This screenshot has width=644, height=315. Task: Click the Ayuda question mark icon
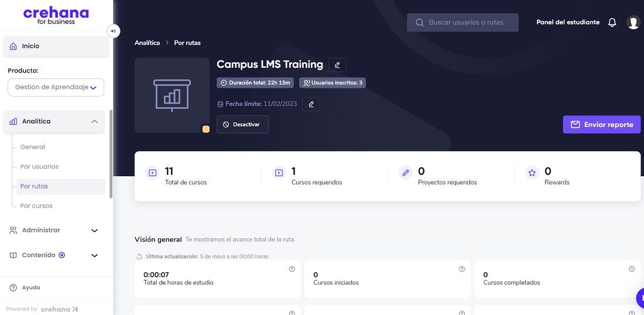(13, 287)
